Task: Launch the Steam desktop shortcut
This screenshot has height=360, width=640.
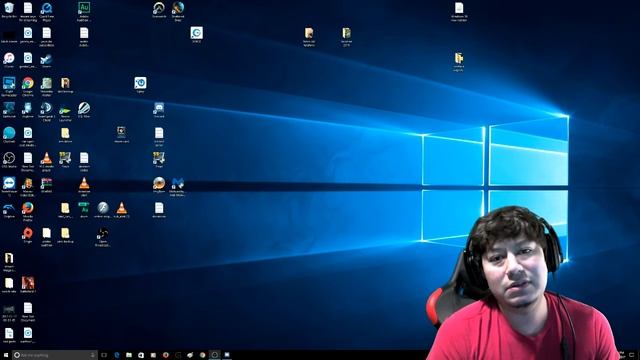Action: click(x=46, y=60)
